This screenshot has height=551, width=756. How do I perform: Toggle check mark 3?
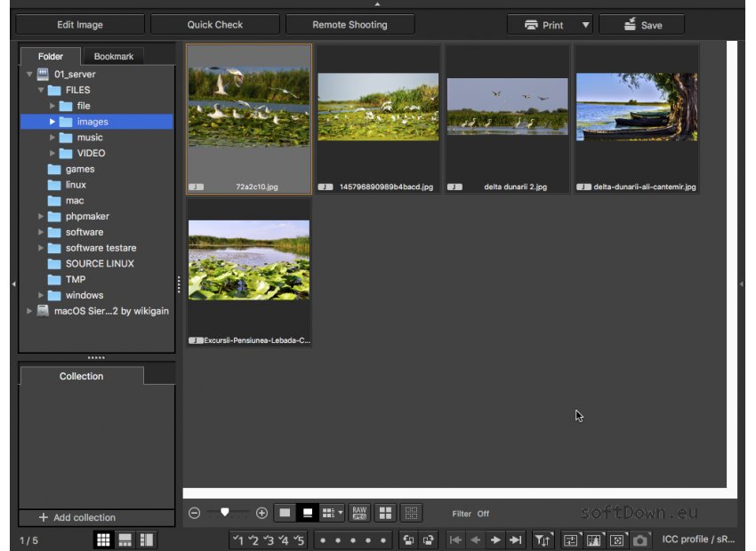[269, 540]
